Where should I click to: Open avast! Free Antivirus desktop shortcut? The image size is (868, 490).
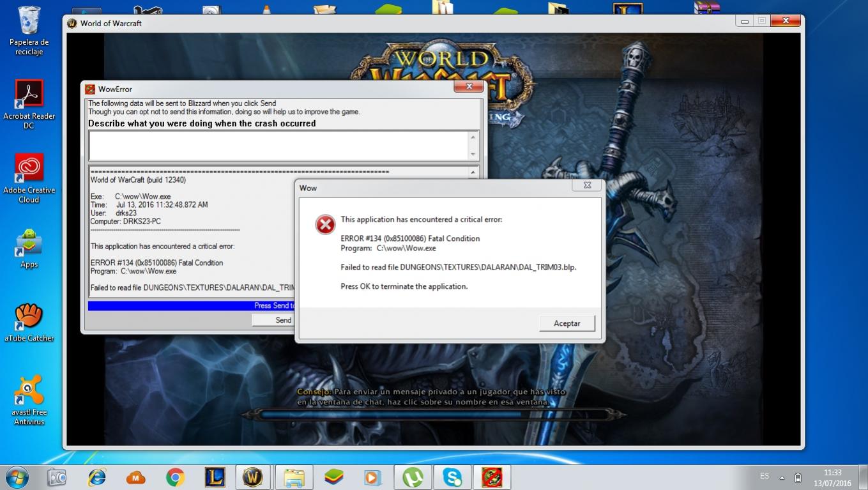[29, 401]
